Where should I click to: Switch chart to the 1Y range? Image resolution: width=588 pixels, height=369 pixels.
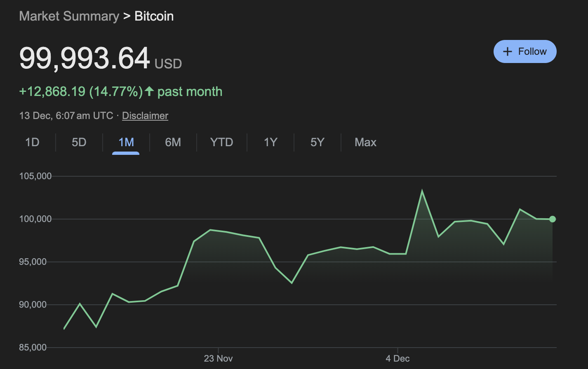click(270, 142)
